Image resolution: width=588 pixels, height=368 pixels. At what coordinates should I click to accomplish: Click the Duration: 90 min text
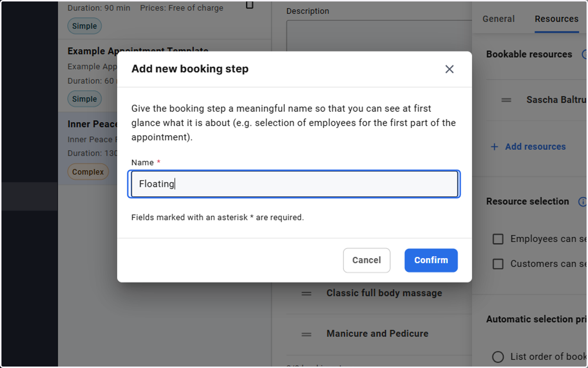pos(99,8)
